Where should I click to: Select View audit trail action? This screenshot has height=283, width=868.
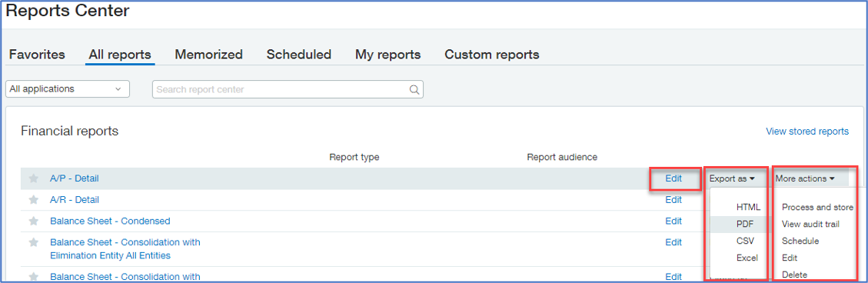pyautogui.click(x=810, y=225)
